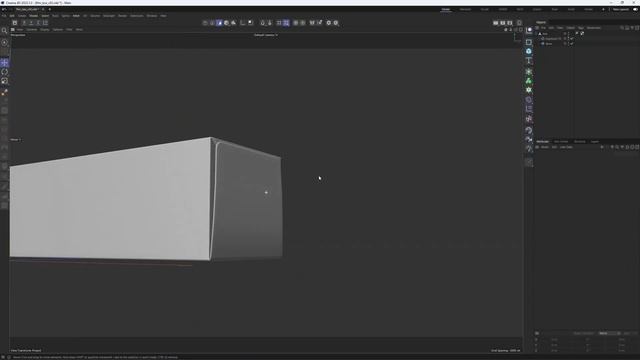The width and height of the screenshot is (640, 360).
Task: Toggle the highlighted workplane snapping icon
Action: pyautogui.click(x=286, y=23)
